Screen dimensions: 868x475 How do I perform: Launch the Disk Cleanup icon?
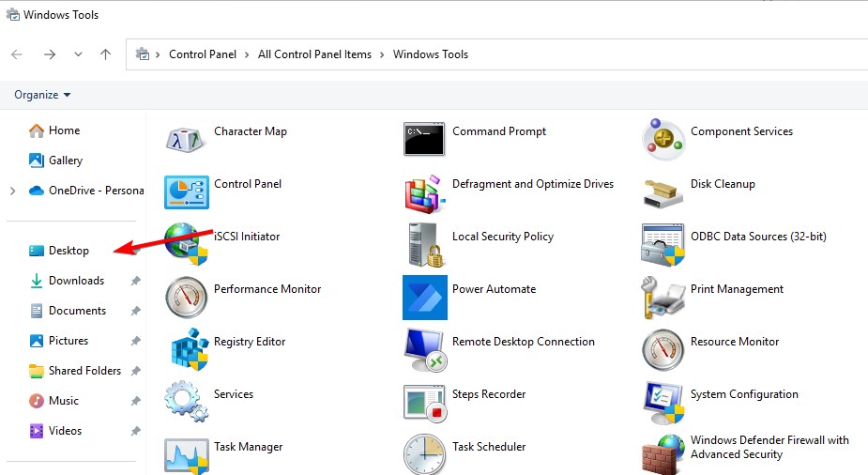663,193
